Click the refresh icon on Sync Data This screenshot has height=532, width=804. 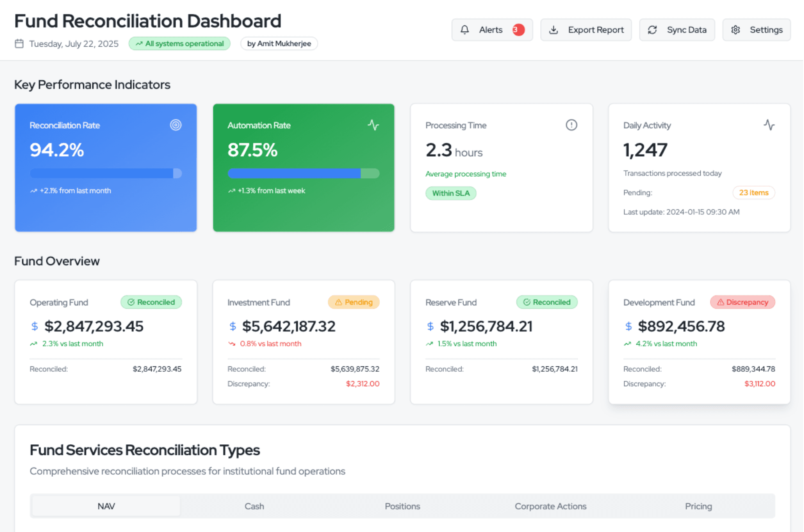pyautogui.click(x=653, y=30)
